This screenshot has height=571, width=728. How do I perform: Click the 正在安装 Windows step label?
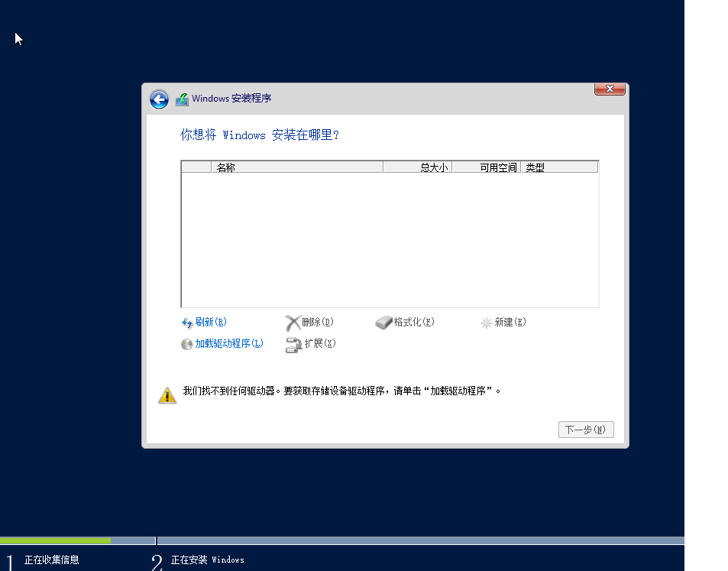[208, 560]
